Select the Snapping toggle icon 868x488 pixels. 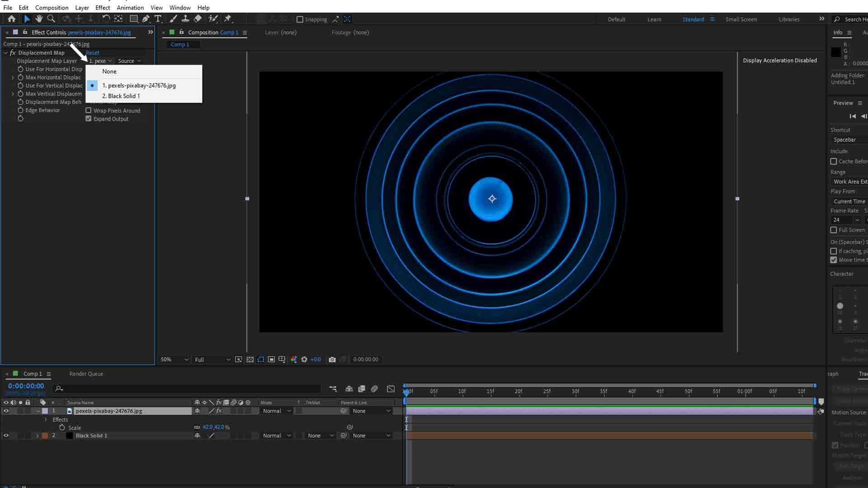(301, 19)
